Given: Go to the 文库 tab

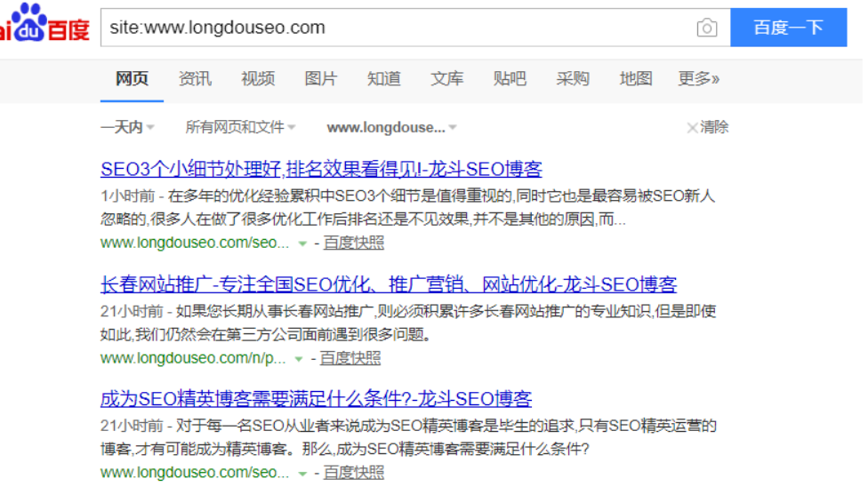Looking at the screenshot, I should click(449, 79).
